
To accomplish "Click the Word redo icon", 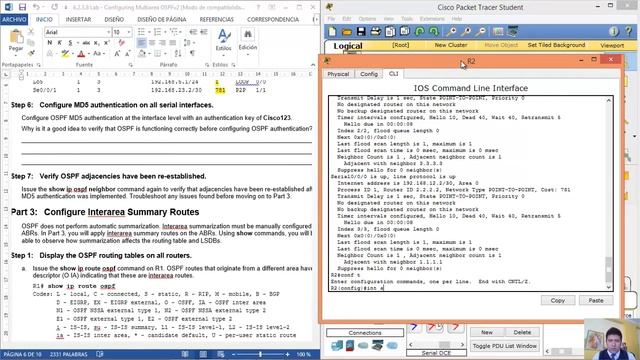I will 55,7.
